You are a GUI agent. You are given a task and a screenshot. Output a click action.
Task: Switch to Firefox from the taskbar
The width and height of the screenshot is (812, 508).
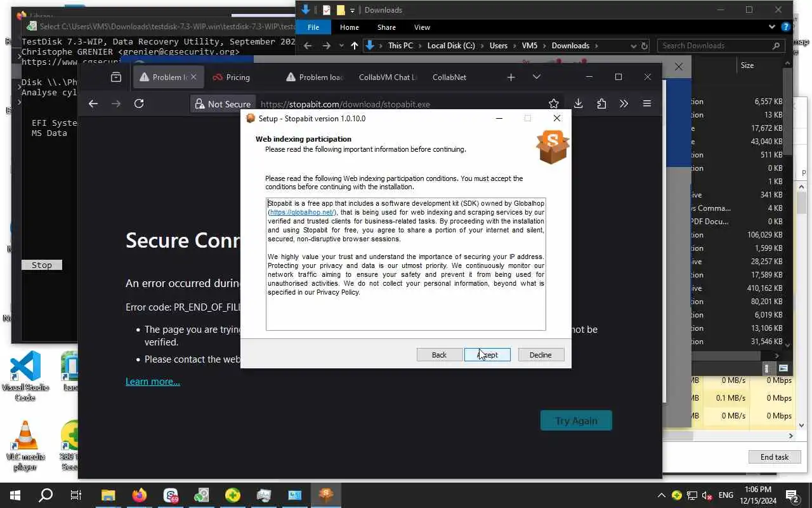(x=139, y=495)
